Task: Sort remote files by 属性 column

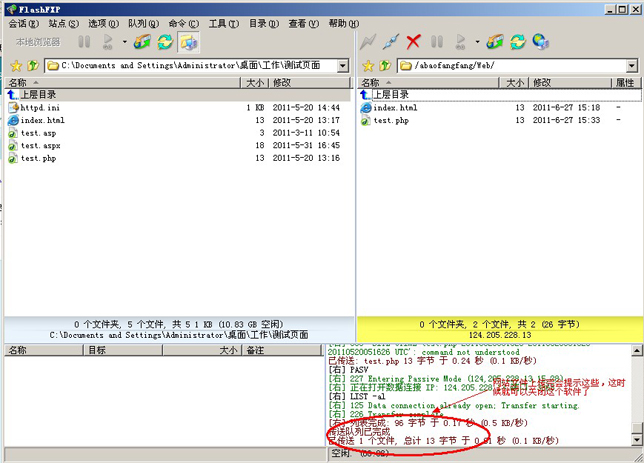Action: click(x=625, y=83)
